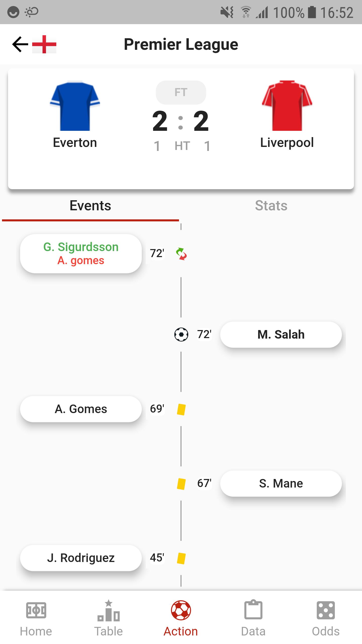Tap the J. Rodriguez event card
Screen dimensions: 362x644
click(x=81, y=558)
